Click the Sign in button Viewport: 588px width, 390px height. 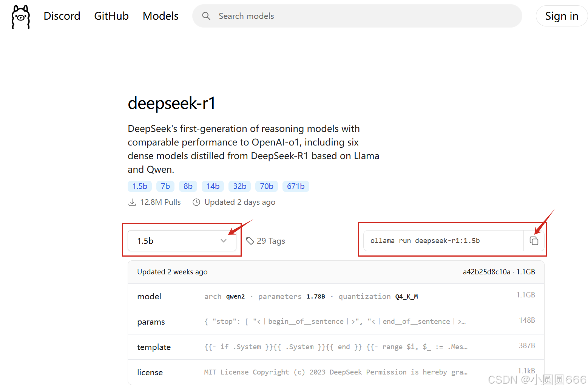pyautogui.click(x=562, y=16)
